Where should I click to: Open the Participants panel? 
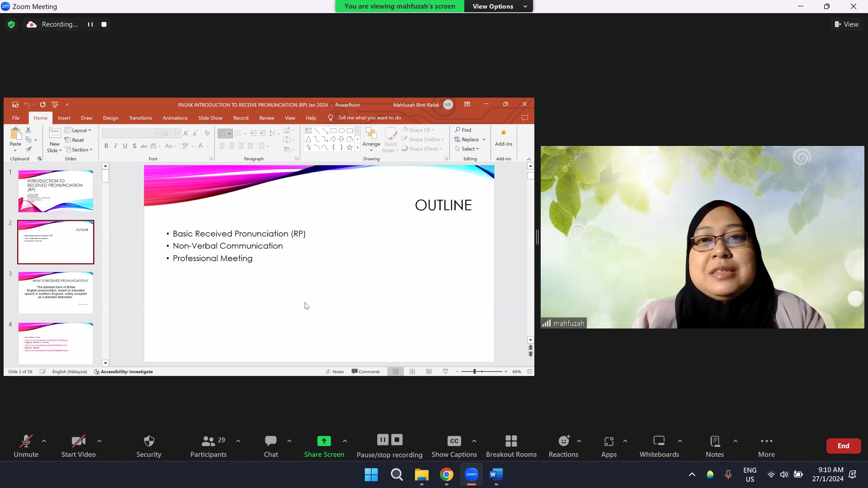tap(208, 446)
